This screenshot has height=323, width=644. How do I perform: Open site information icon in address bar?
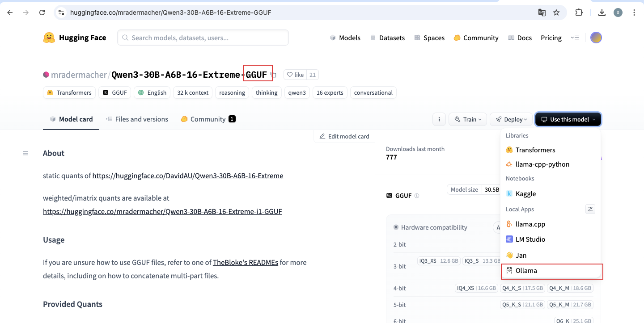[62, 13]
